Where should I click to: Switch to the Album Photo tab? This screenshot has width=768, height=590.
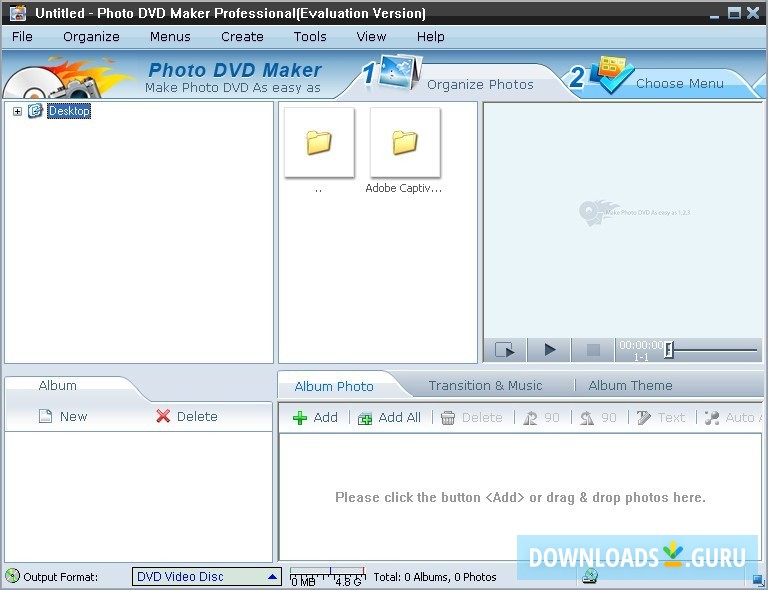334,386
